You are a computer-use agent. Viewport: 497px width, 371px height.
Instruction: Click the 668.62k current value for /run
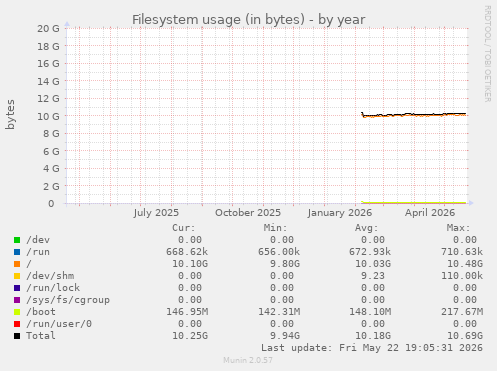point(187,252)
